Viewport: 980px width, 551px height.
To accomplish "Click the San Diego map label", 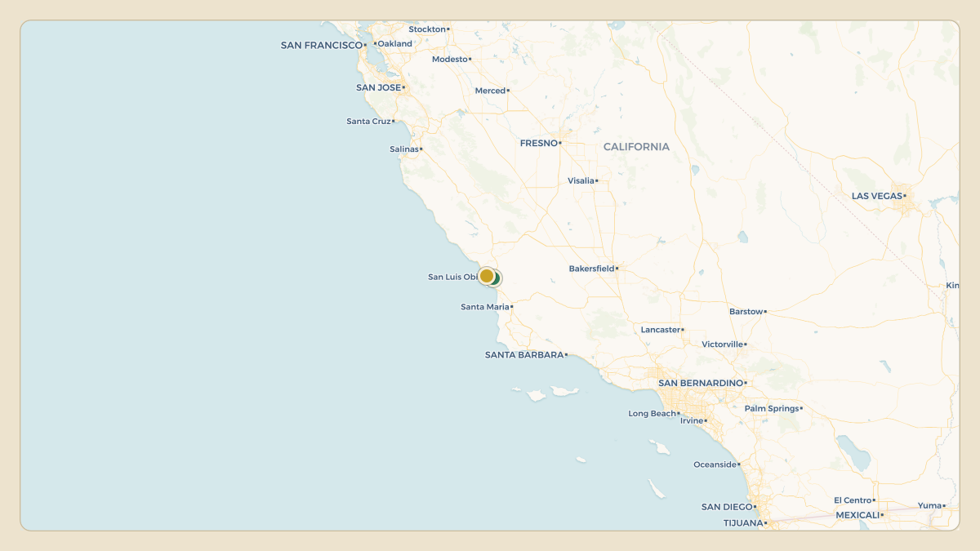I will [x=727, y=507].
